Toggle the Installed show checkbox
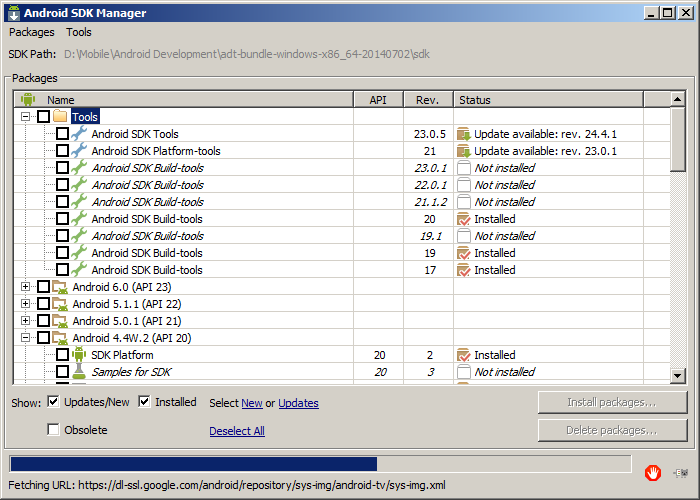Image resolution: width=700 pixels, height=500 pixels. [144, 402]
